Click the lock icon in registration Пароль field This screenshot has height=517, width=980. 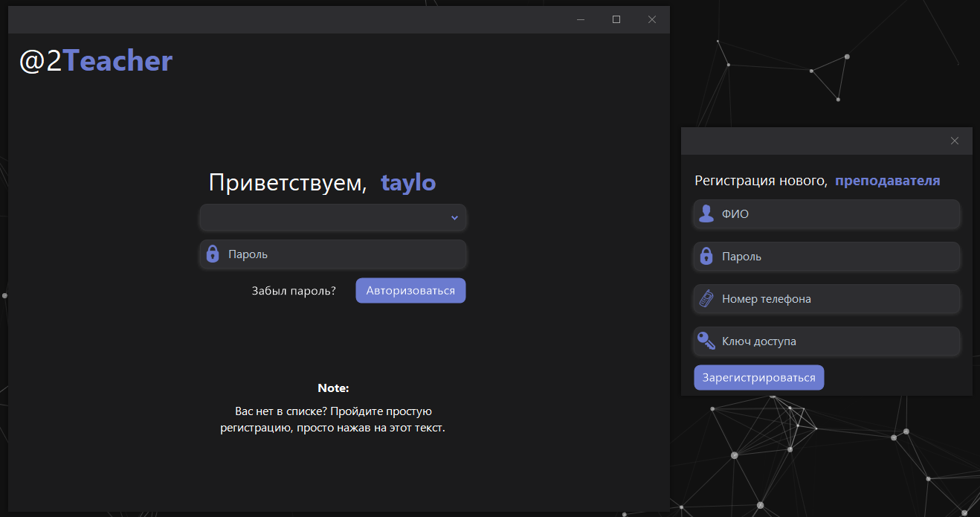pyautogui.click(x=706, y=257)
